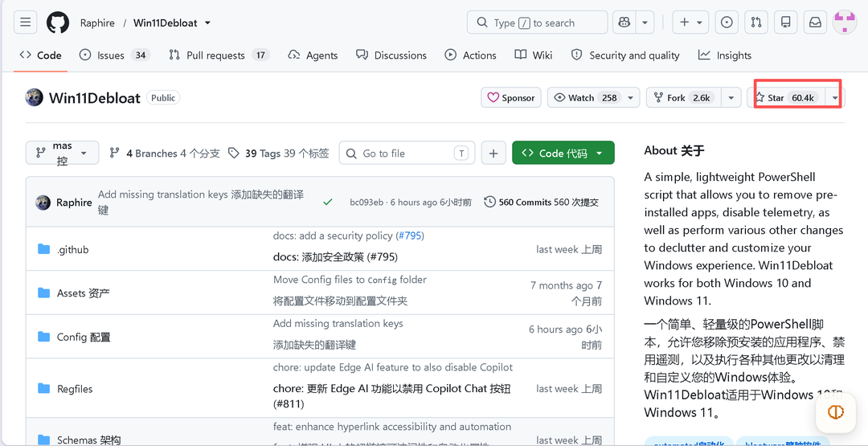Open the hamburger navigation menu

(x=26, y=23)
